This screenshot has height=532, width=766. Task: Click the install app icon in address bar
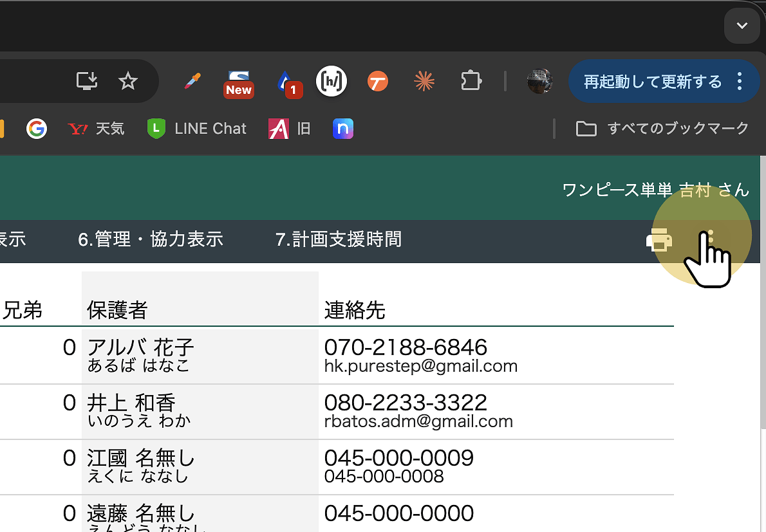pyautogui.click(x=87, y=81)
